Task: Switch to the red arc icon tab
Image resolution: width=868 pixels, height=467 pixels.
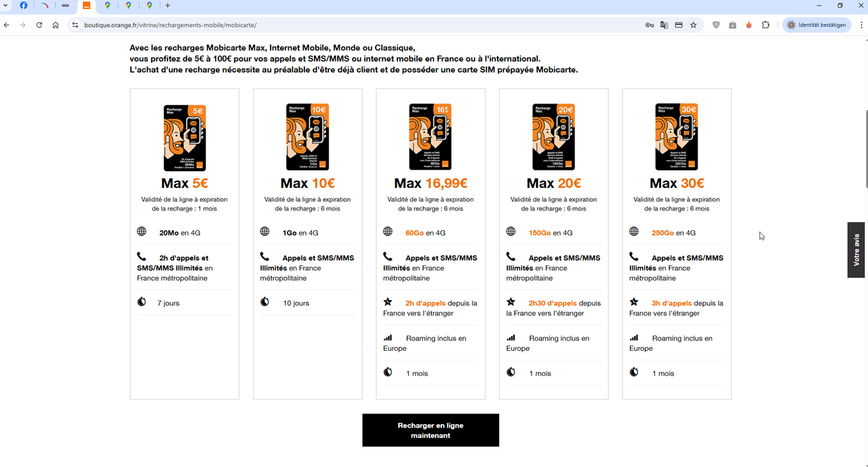Action: tap(45, 5)
